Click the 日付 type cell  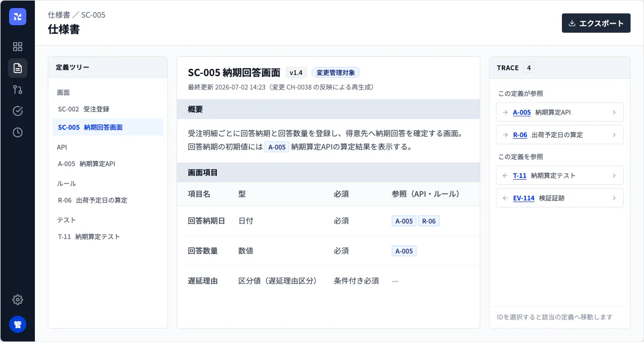246,221
